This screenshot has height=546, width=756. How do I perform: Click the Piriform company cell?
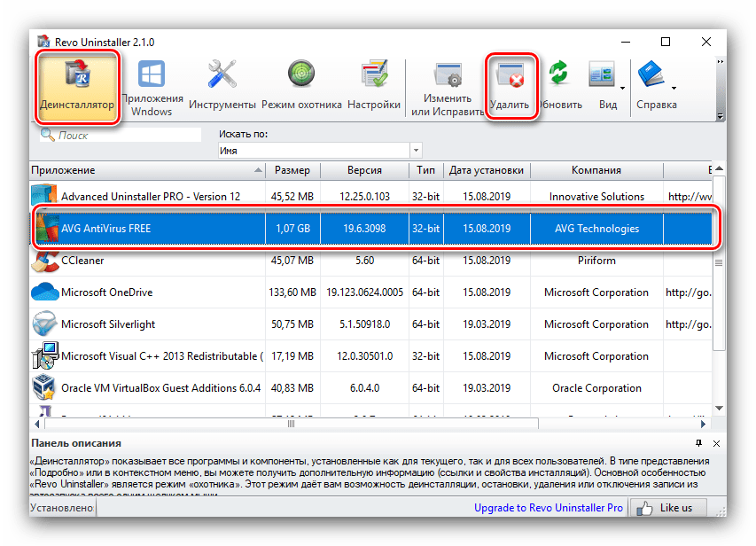click(596, 261)
